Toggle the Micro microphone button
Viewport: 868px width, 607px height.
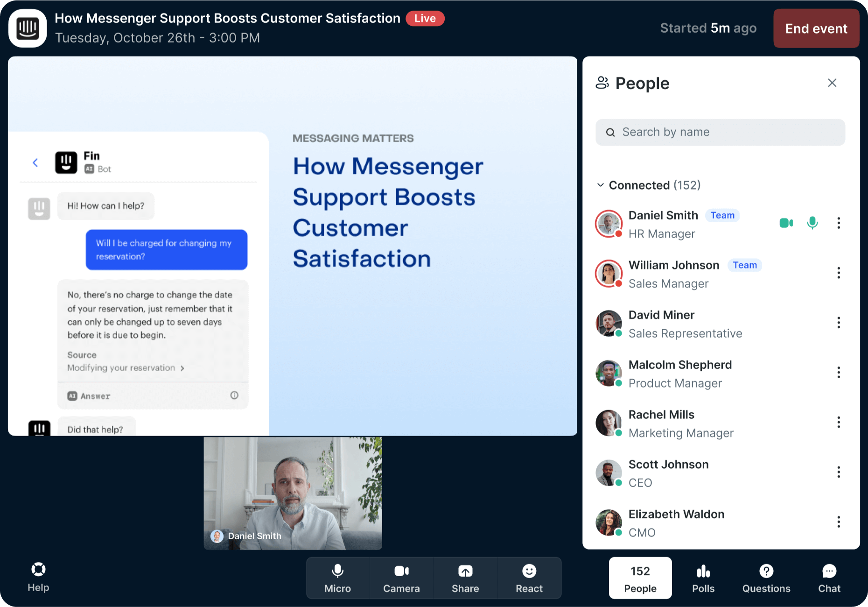[x=337, y=578]
